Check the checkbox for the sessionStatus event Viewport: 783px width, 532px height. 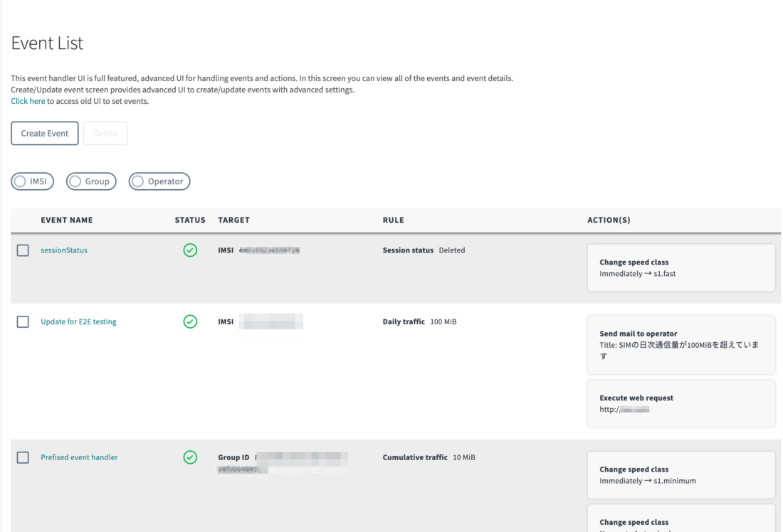coord(22,250)
